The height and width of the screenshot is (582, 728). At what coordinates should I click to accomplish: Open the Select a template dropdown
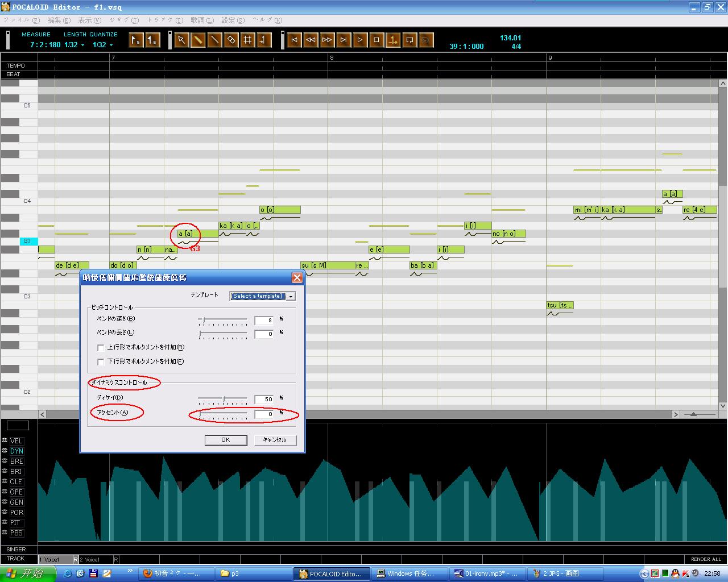click(262, 296)
